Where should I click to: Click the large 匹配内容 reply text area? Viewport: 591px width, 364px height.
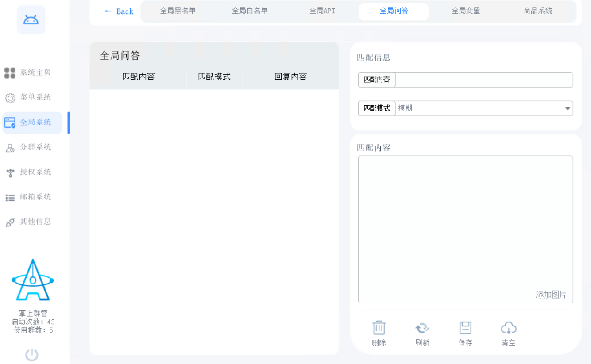465,229
